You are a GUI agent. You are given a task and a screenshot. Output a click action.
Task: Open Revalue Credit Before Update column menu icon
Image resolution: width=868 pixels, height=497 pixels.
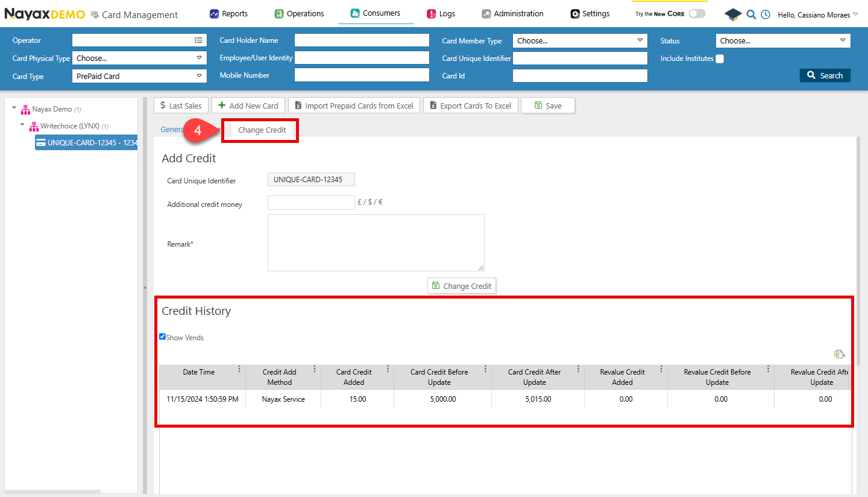768,369
